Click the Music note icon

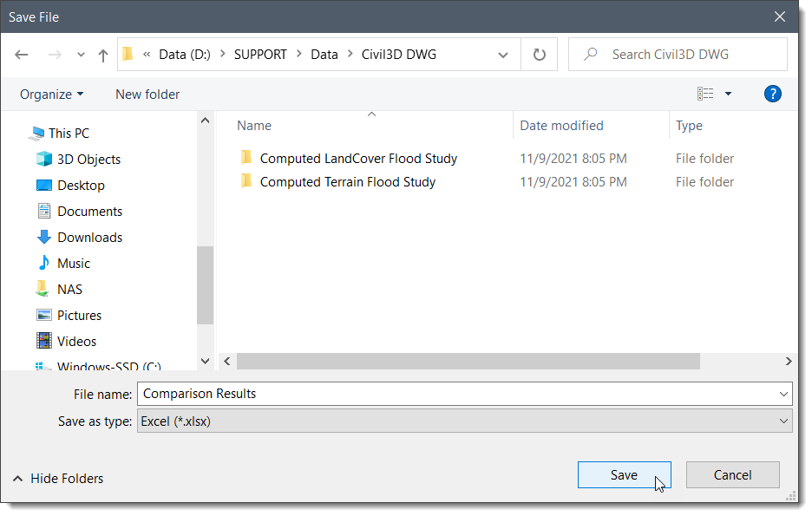(44, 263)
